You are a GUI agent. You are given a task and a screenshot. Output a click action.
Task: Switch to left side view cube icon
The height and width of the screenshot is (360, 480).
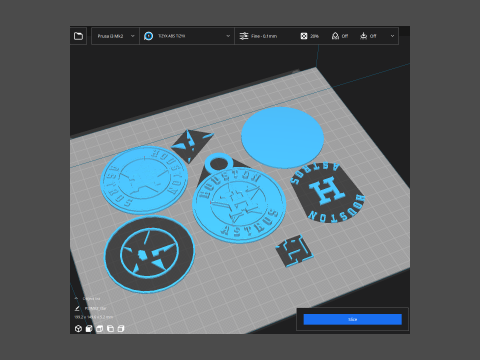110,329
